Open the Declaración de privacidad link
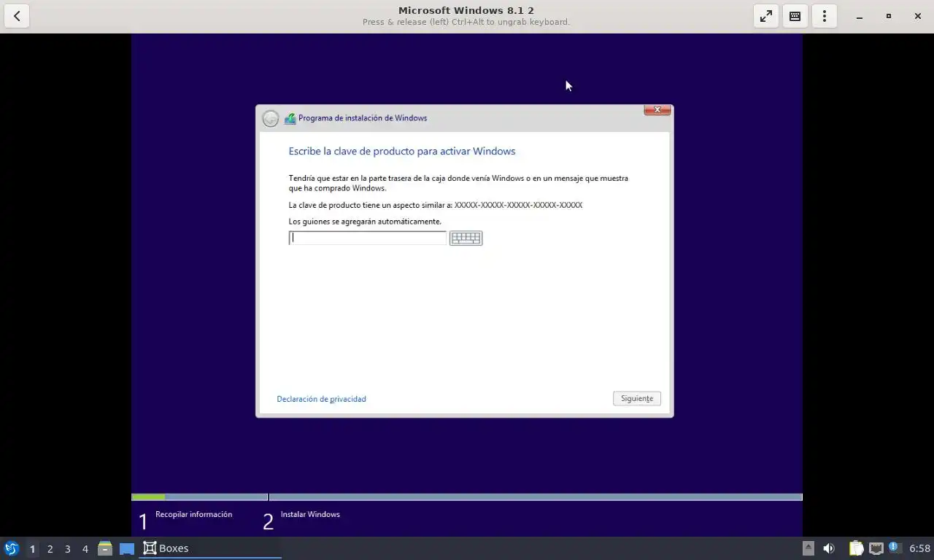 [322, 399]
